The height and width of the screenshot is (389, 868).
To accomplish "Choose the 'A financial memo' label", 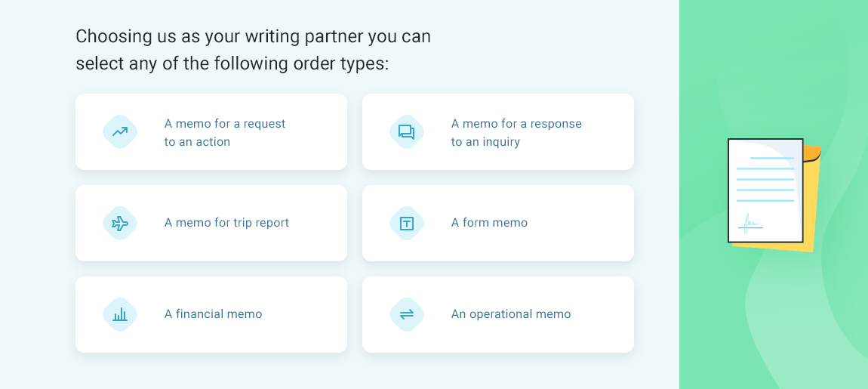I will click(213, 314).
